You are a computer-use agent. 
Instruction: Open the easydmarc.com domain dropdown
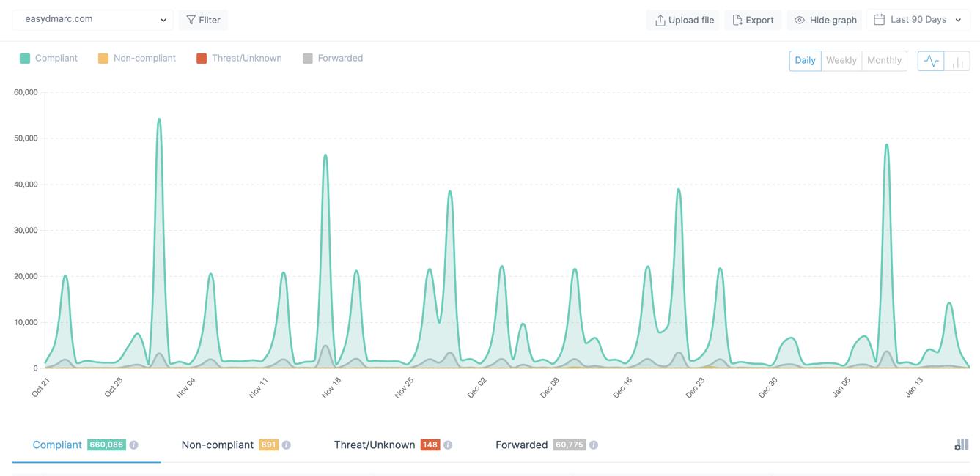(x=92, y=20)
